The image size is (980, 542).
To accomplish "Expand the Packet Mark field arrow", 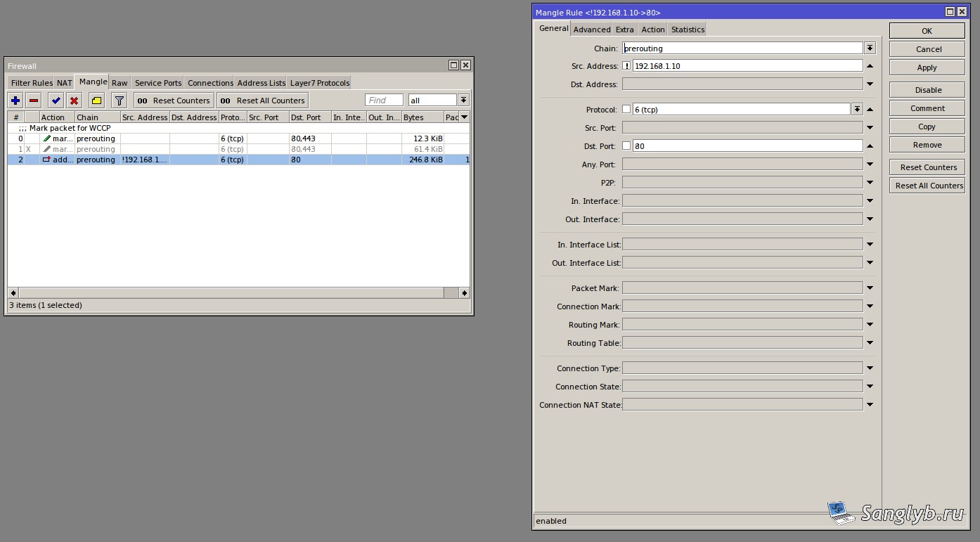I will [870, 288].
